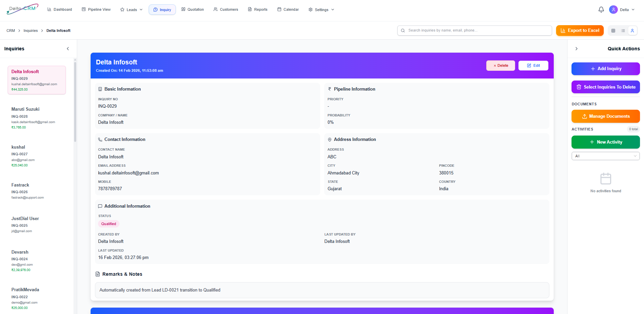This screenshot has height=314, width=644.
Task: Click the inquiries list scrollbar
Action: (x=75, y=101)
